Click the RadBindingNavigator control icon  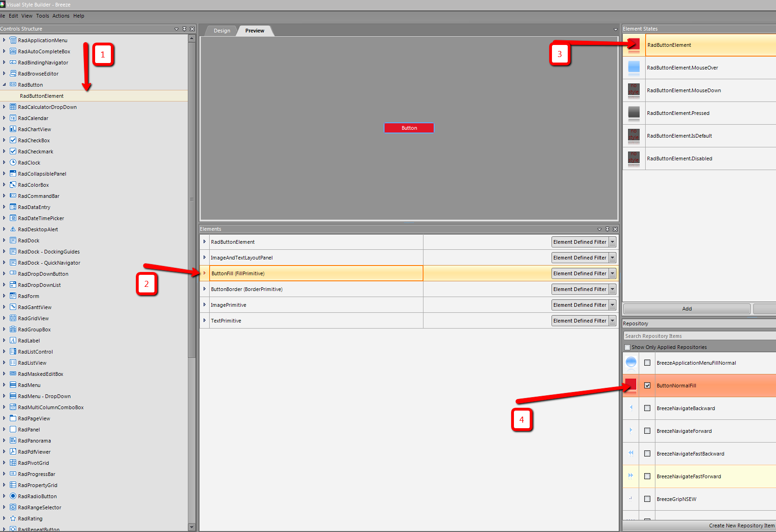pyautogui.click(x=13, y=63)
